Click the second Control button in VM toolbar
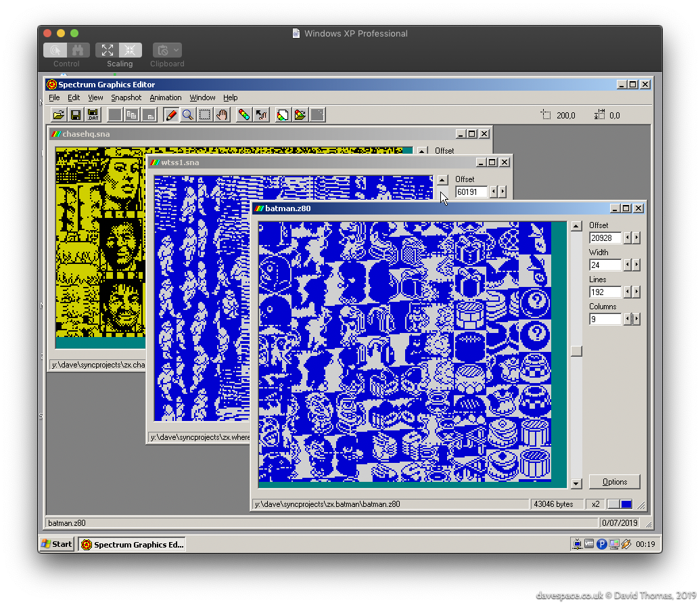 [x=78, y=50]
